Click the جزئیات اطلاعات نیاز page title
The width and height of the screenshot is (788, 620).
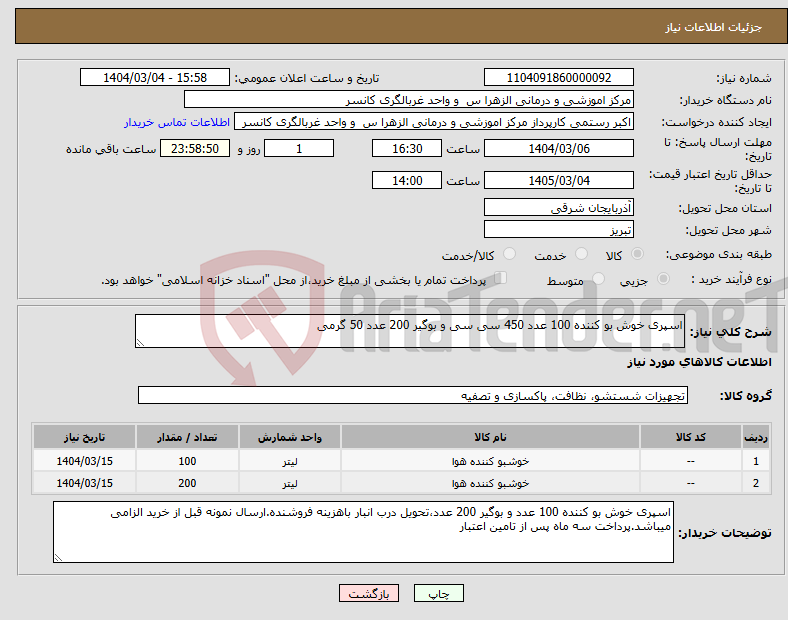[713, 27]
